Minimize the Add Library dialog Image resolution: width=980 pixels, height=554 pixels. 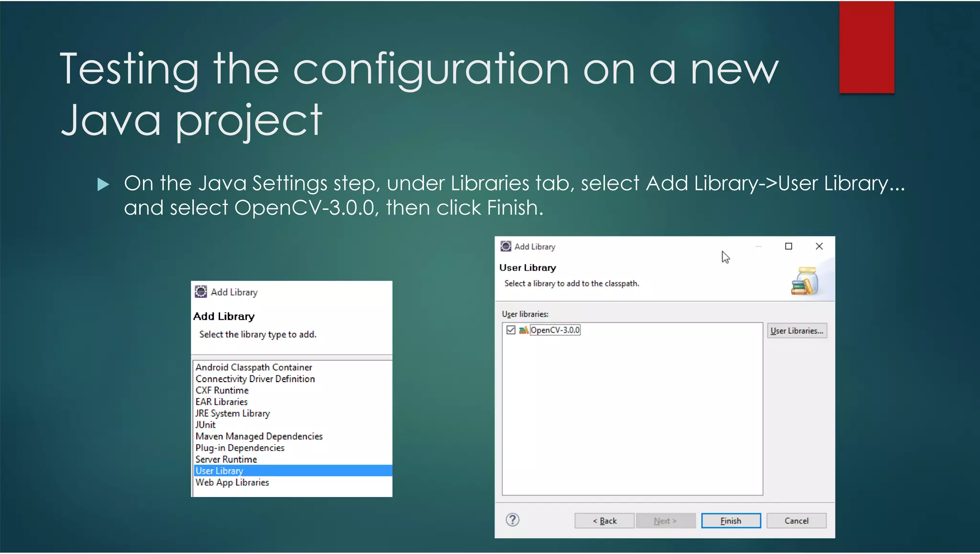(758, 246)
